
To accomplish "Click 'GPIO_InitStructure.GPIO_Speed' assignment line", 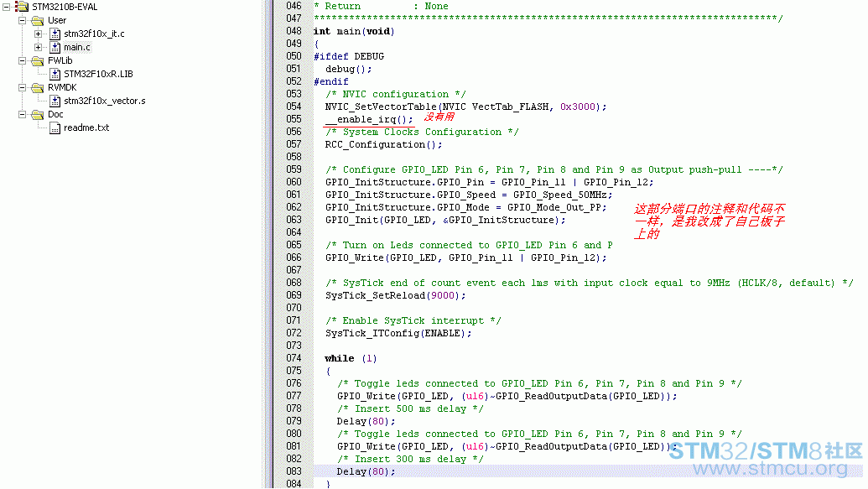I will [469, 195].
